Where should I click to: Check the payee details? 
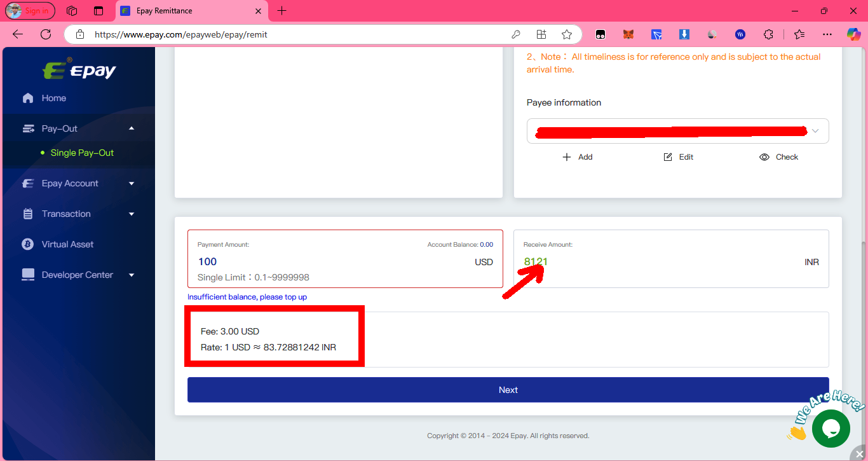point(779,157)
